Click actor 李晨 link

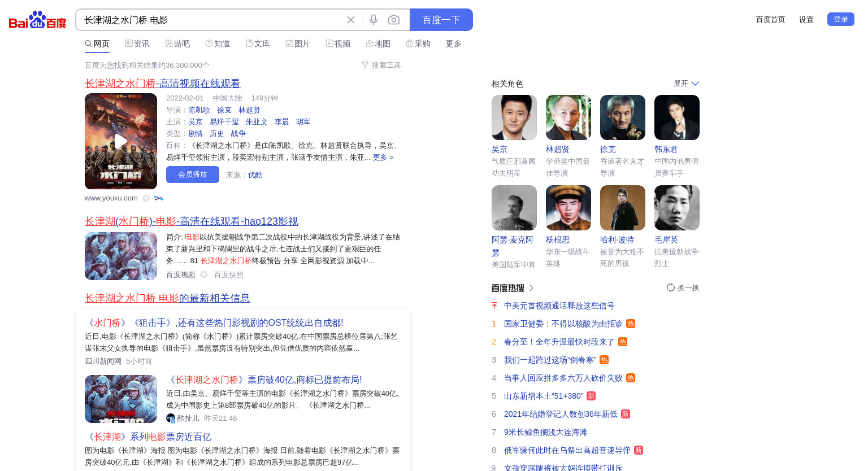click(281, 122)
